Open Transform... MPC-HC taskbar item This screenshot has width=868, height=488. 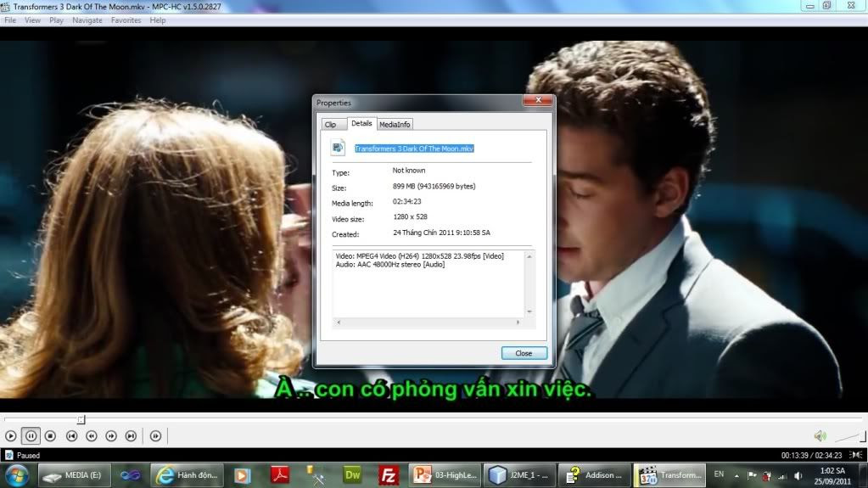pyautogui.click(x=669, y=475)
